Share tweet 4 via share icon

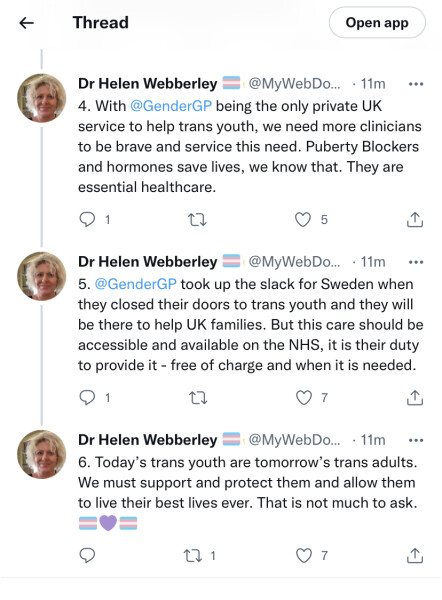tap(415, 219)
